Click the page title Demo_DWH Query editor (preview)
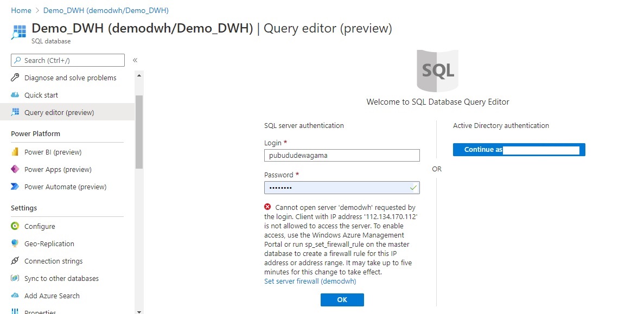The image size is (644, 314). pyautogui.click(x=212, y=28)
